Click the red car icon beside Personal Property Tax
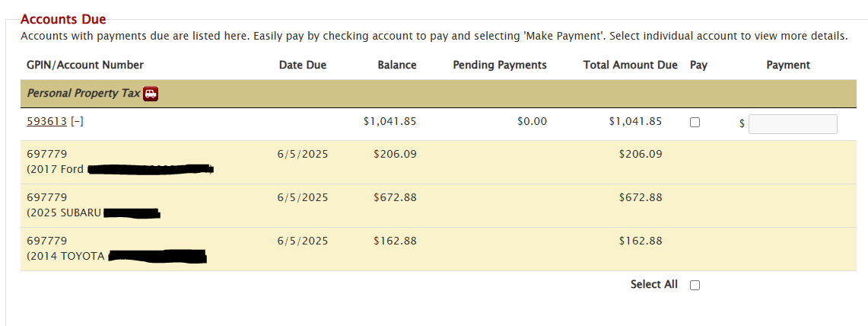The image size is (868, 326). [151, 94]
